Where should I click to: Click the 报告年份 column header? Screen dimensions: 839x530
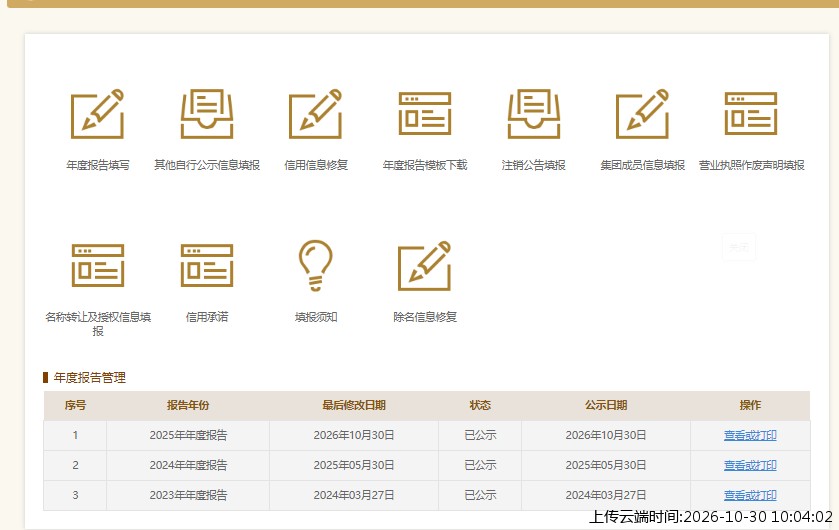188,405
